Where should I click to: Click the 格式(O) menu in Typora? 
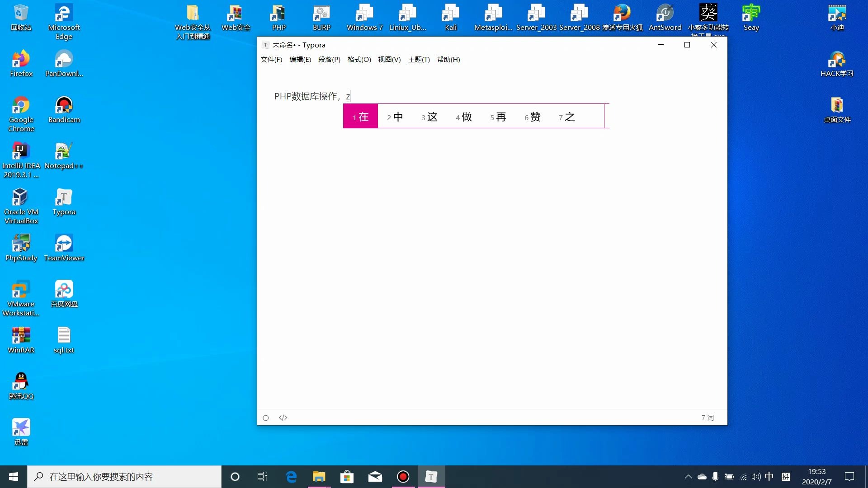[x=359, y=60]
